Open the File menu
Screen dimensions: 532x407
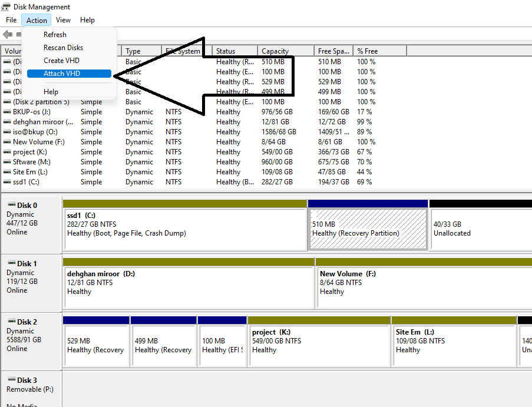click(x=11, y=20)
